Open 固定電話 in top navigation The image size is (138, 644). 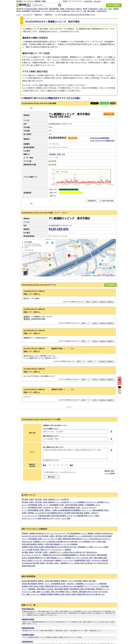[19, 1]
